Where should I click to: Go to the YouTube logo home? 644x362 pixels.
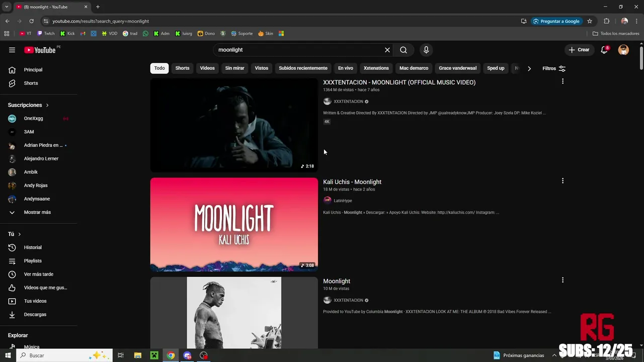40,50
